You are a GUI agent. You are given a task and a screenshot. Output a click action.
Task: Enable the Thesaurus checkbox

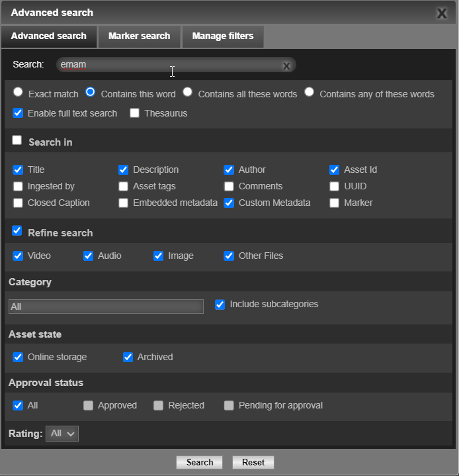tap(134, 113)
